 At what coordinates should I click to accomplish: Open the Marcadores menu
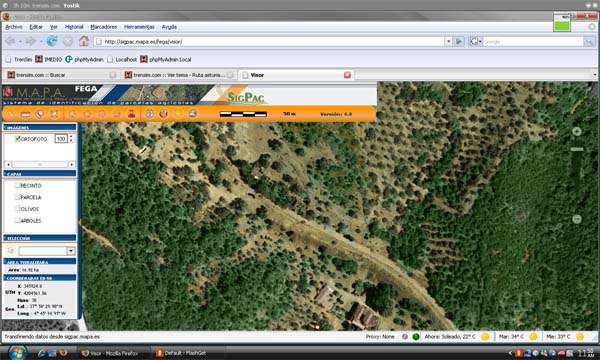pyautogui.click(x=103, y=27)
